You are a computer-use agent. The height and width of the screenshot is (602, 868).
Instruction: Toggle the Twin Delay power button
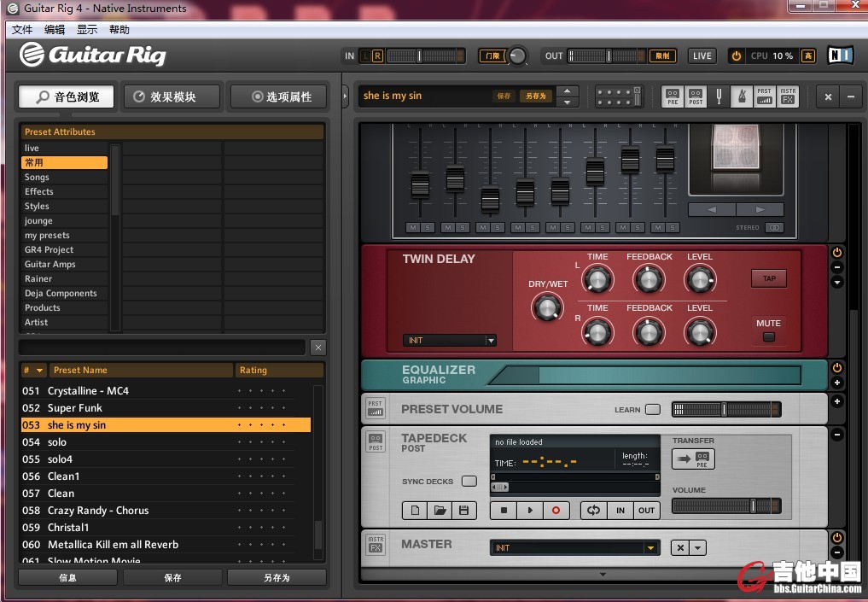click(837, 253)
